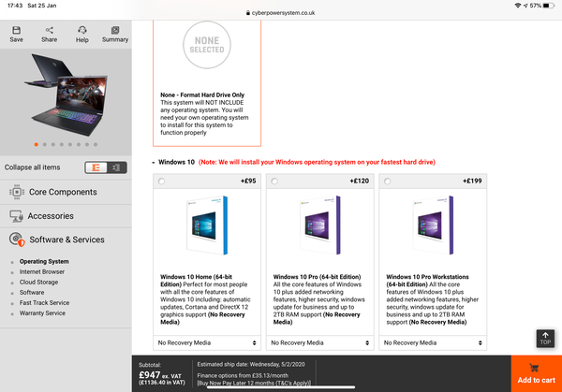Select Windows 10 Home radio button
Image resolution: width=562 pixels, height=392 pixels.
pyautogui.click(x=162, y=181)
